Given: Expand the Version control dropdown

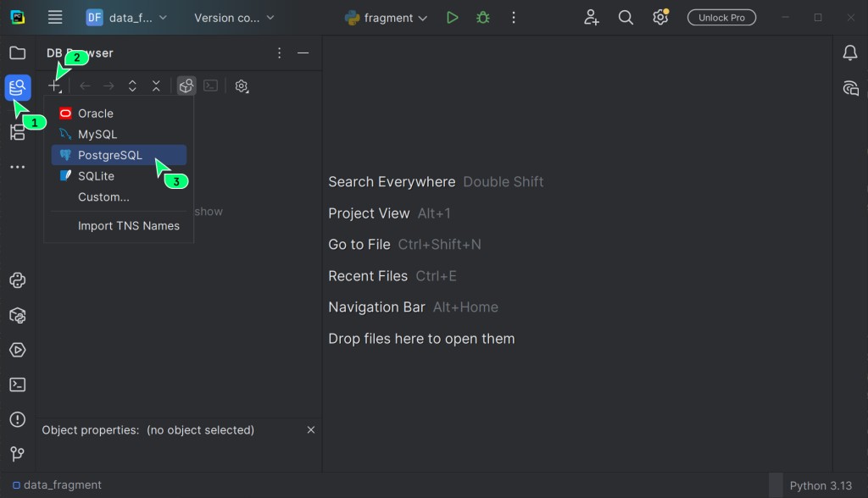Looking at the screenshot, I should pos(235,18).
